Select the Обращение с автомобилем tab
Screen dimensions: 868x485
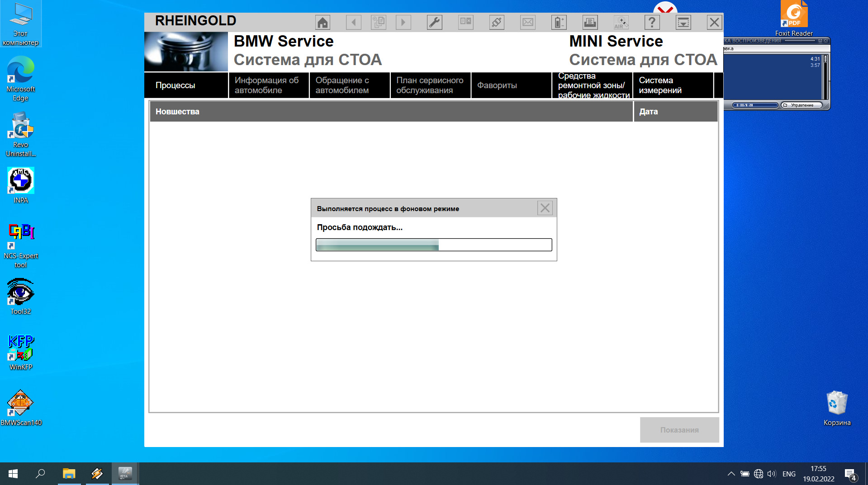[350, 85]
